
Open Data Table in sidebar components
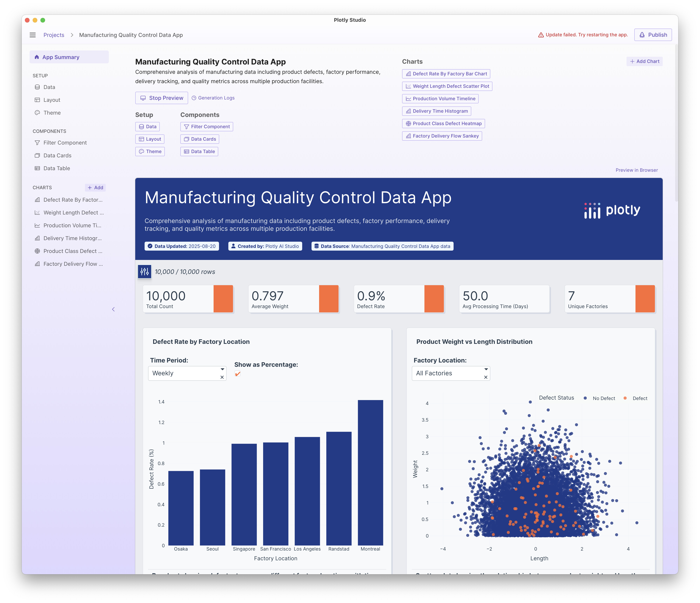[x=56, y=168]
